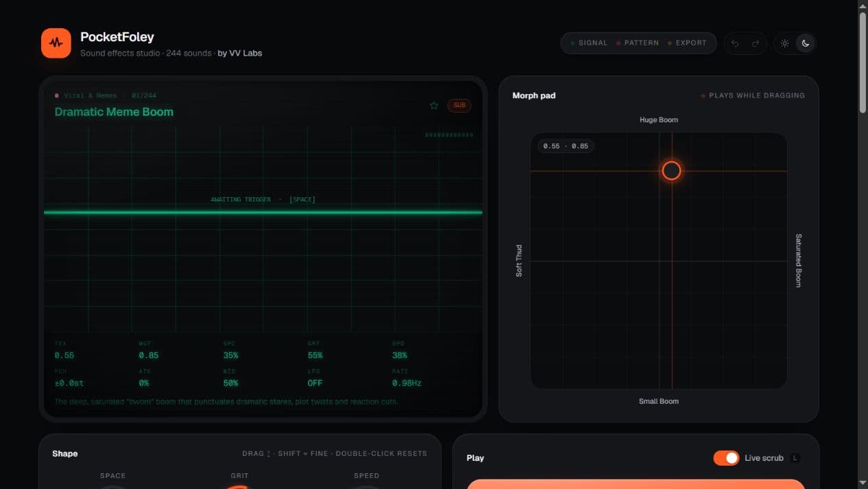This screenshot has height=489, width=868.
Task: Turn off the Live scrub switch
Action: (726, 458)
